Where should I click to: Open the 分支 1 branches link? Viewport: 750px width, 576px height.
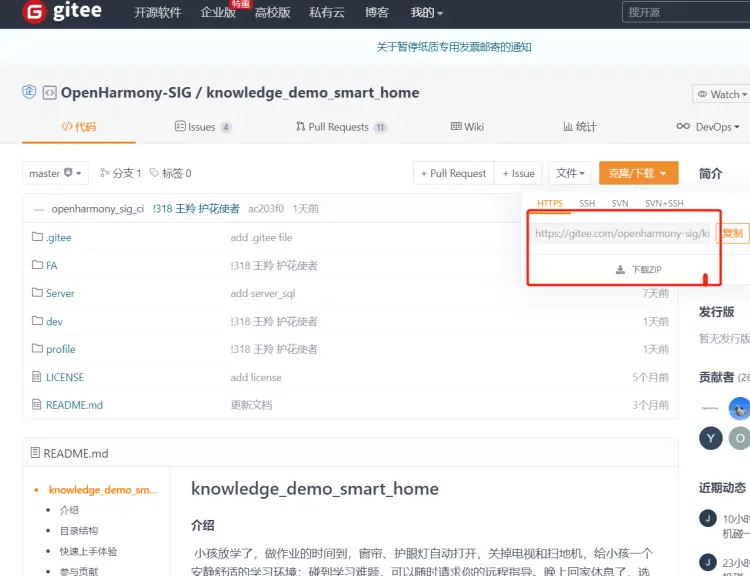(121, 173)
